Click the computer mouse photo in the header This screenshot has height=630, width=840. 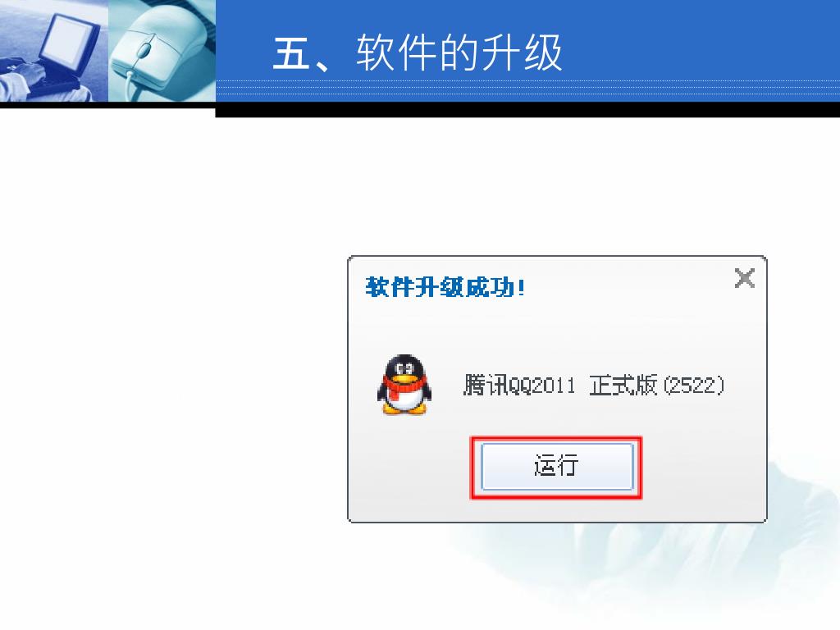pos(162,51)
